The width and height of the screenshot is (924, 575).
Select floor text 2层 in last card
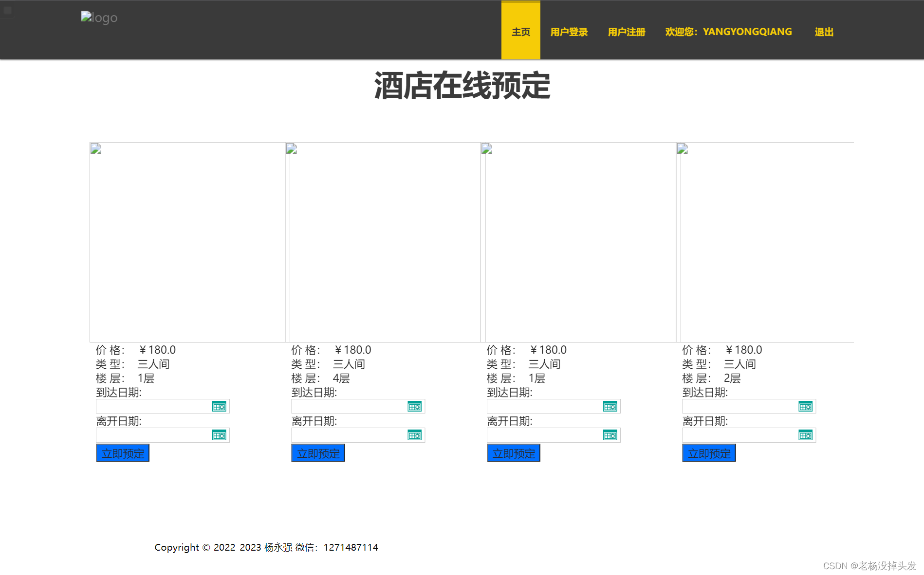[x=732, y=378]
